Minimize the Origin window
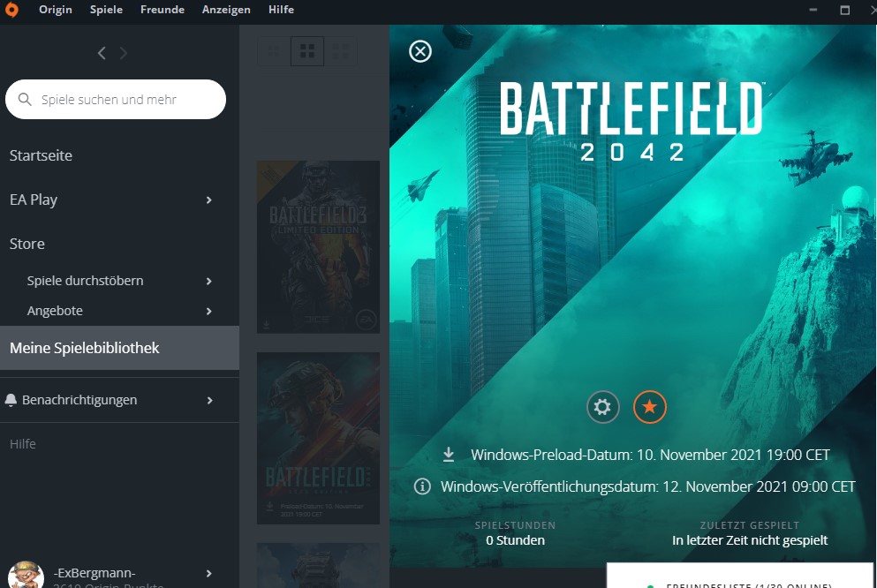Screen dimensions: 877x588 pos(813,10)
